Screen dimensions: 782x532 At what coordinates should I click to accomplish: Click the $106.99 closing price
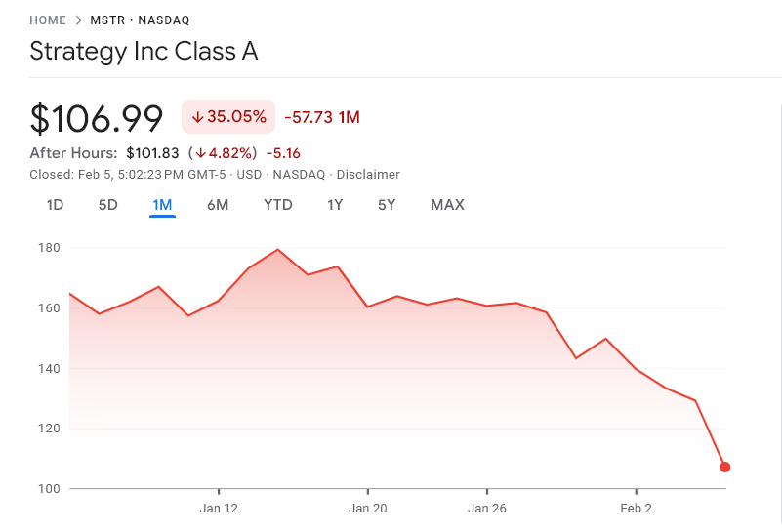point(97,118)
